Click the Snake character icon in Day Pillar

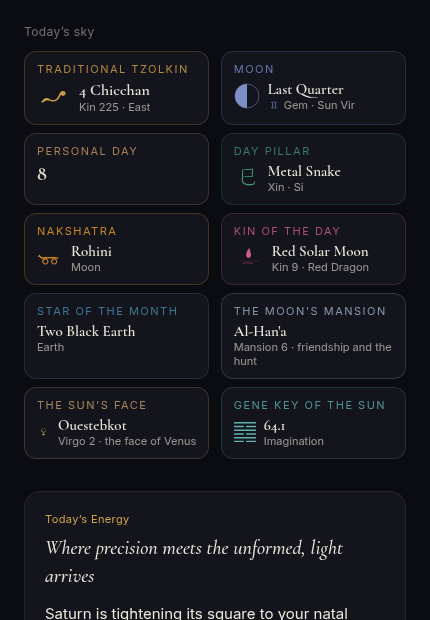(x=248, y=177)
